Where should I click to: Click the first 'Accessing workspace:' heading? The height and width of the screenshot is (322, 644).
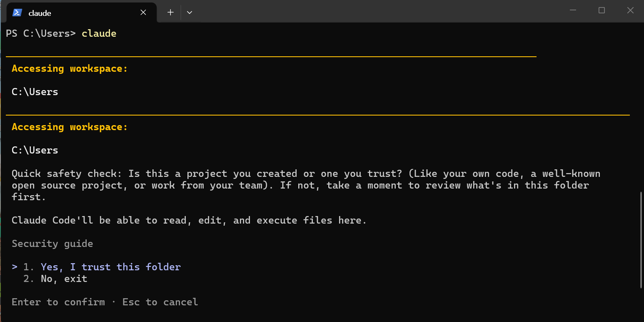click(x=70, y=68)
